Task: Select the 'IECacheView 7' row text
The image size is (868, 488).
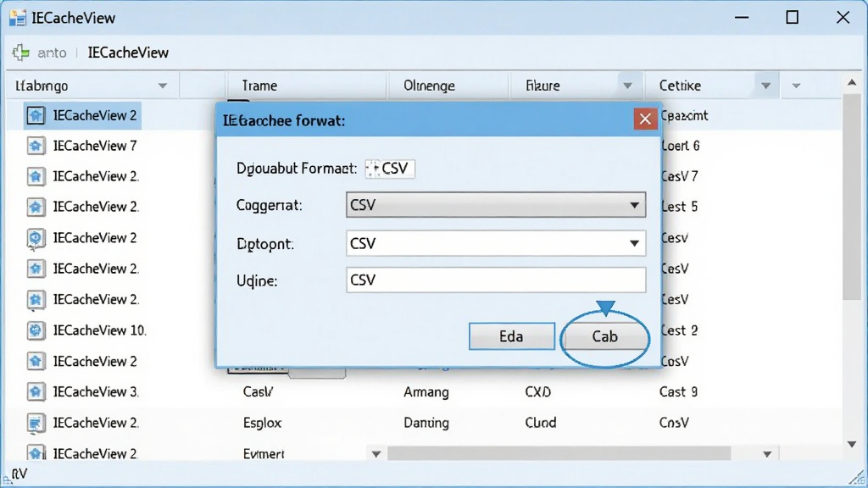Action: pos(95,146)
